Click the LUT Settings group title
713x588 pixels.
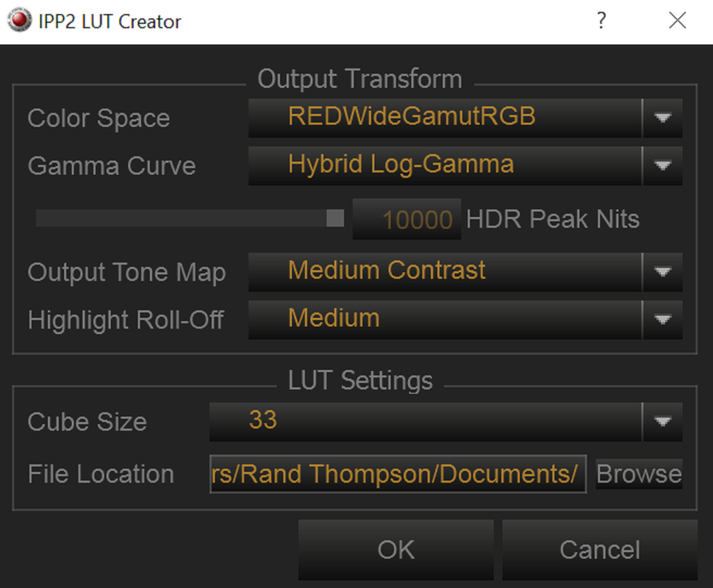(x=360, y=381)
